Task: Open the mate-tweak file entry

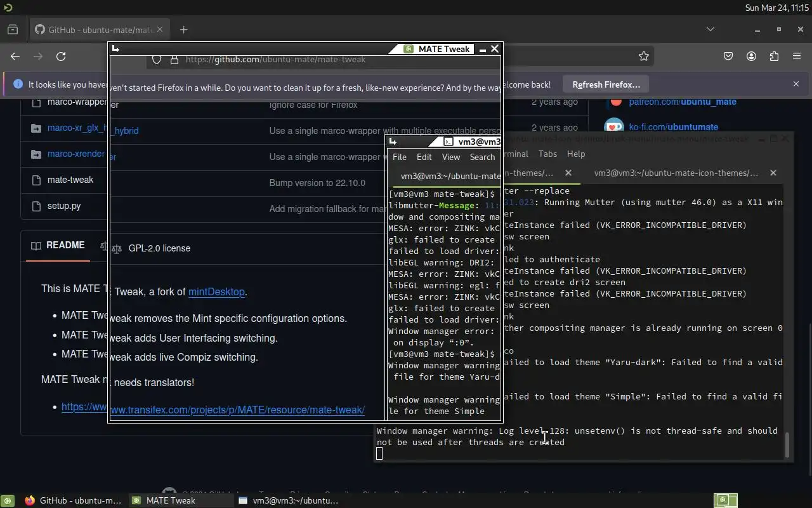Action: point(70,180)
